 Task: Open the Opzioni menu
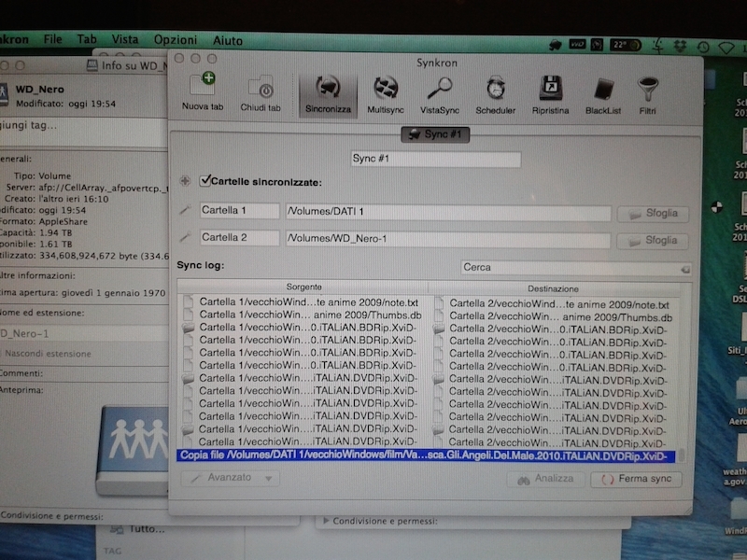(x=176, y=40)
